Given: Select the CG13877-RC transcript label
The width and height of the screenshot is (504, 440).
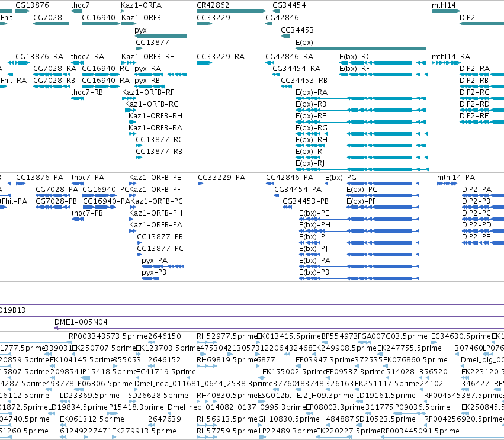Looking at the screenshot, I should [x=159, y=140].
